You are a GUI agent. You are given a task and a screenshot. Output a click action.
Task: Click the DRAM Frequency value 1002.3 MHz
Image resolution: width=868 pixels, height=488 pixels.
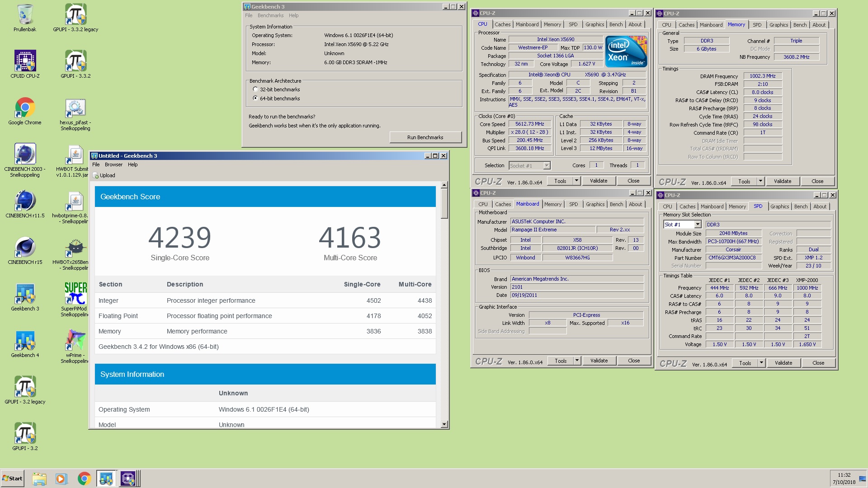[763, 76]
